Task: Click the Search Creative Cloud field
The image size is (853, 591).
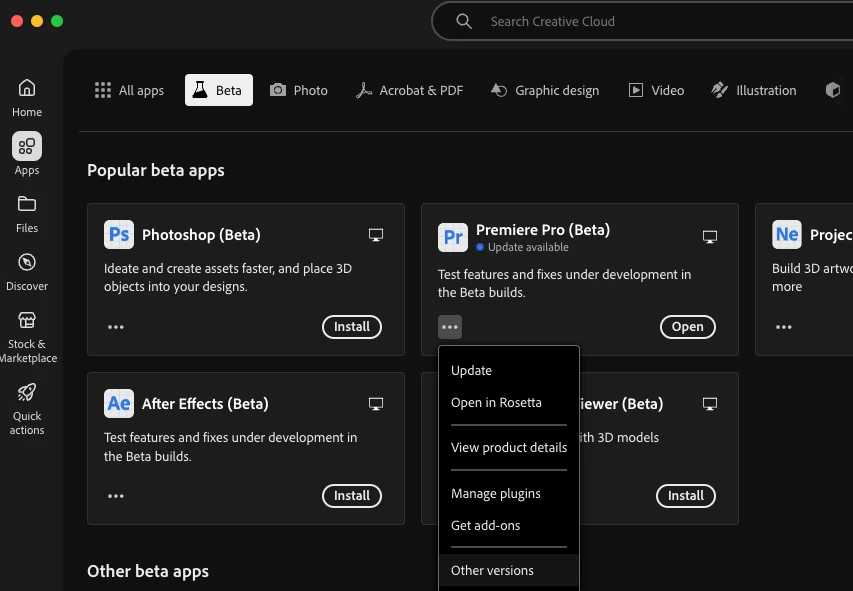Action: pos(642,21)
